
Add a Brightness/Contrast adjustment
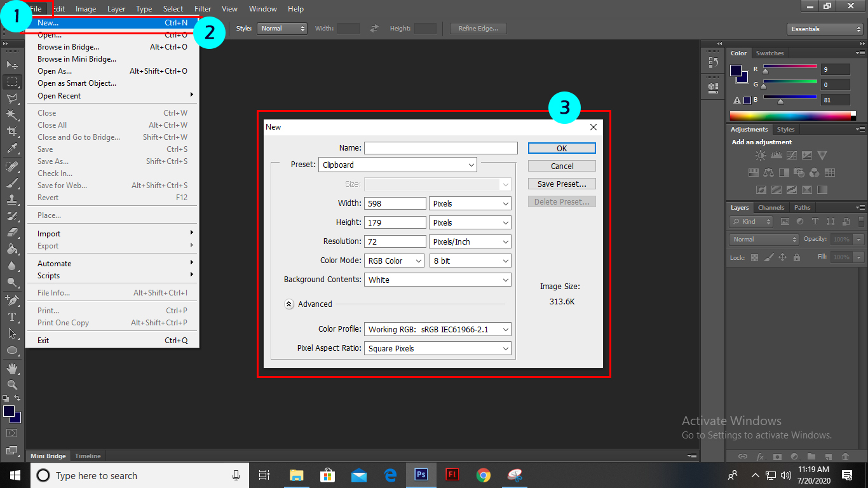pyautogui.click(x=761, y=155)
